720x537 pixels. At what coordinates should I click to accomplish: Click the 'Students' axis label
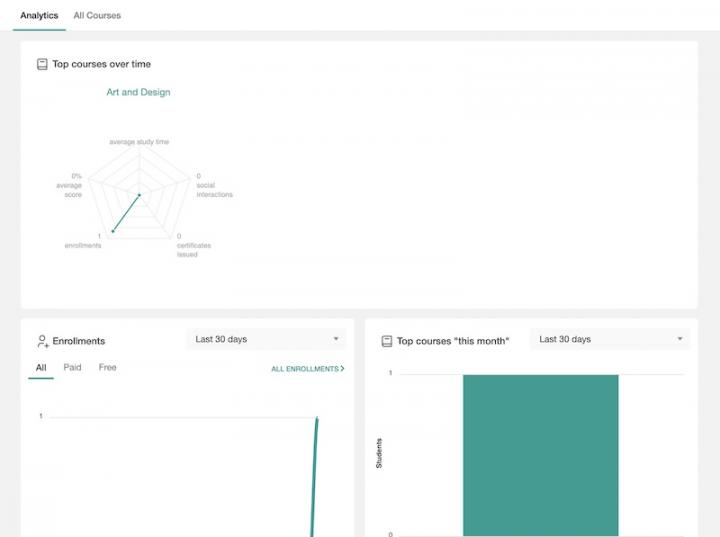pos(379,453)
